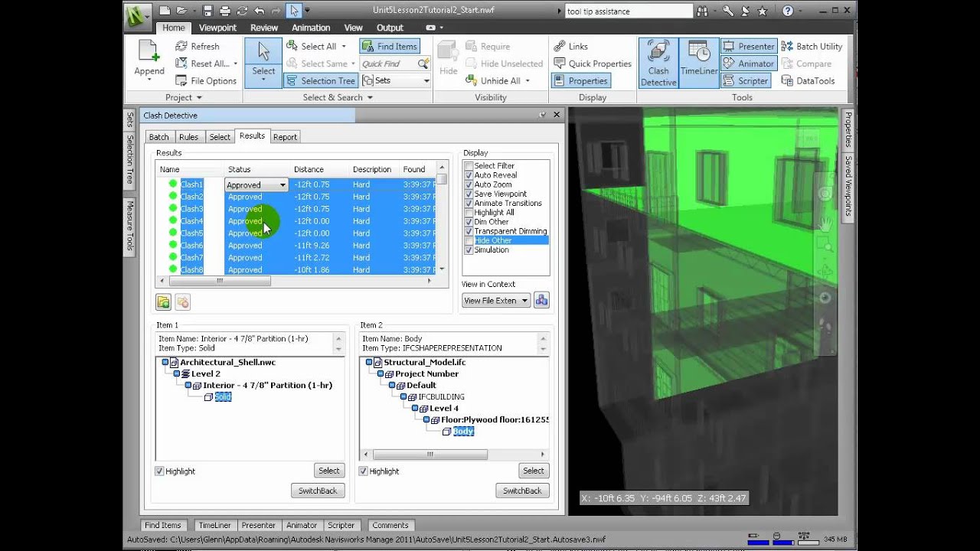This screenshot has height=551, width=980.
Task: Click the Print icon in quick access toolbar
Action: (225, 11)
